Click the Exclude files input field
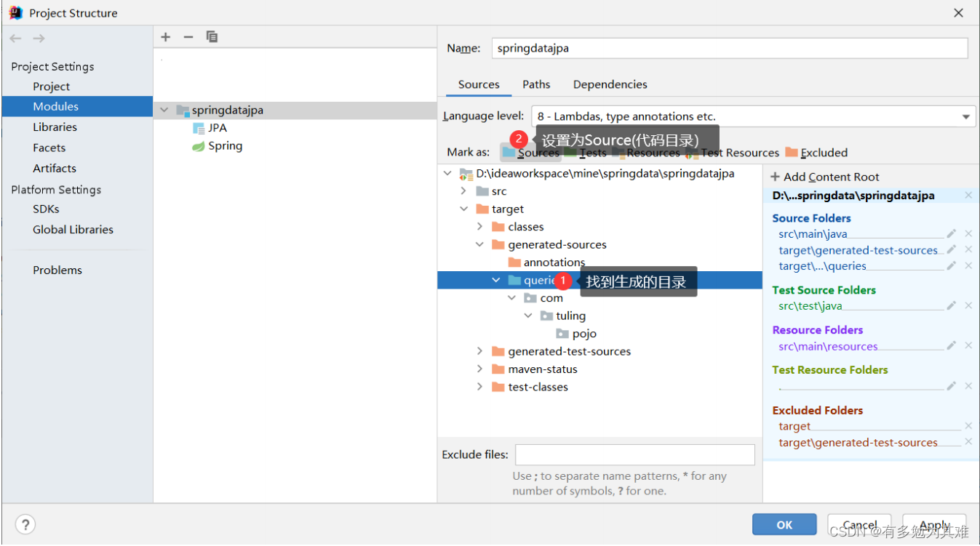 pos(635,455)
